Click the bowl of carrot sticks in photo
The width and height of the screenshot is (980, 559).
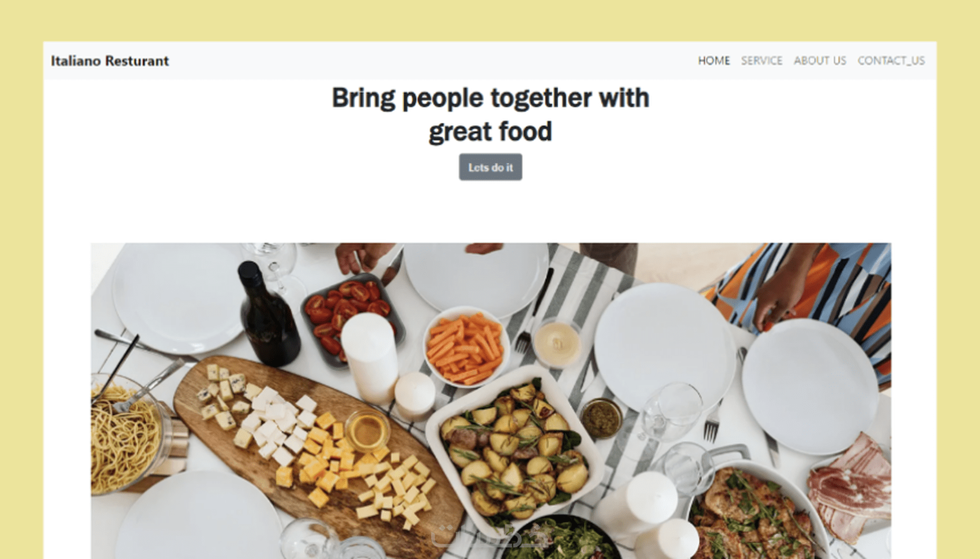[466, 347]
